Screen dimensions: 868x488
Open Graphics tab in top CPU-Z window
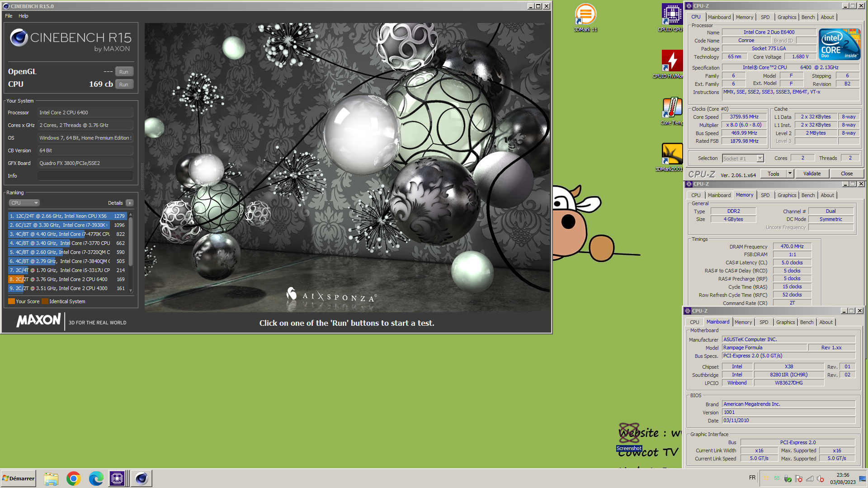click(787, 17)
